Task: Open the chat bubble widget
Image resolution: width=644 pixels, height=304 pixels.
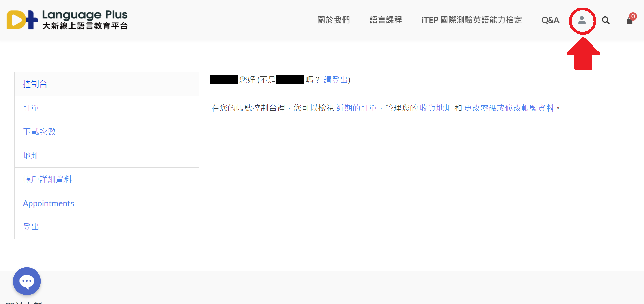Action: [x=27, y=281]
